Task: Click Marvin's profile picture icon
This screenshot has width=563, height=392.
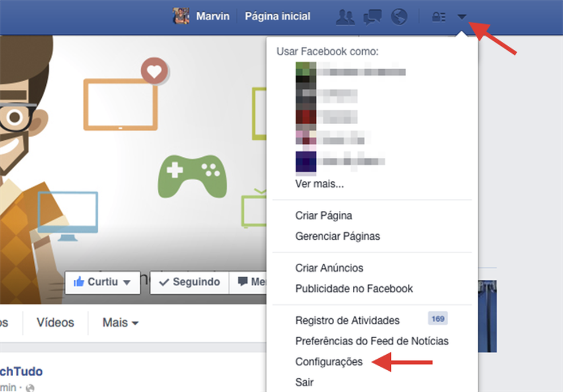Action: (182, 15)
